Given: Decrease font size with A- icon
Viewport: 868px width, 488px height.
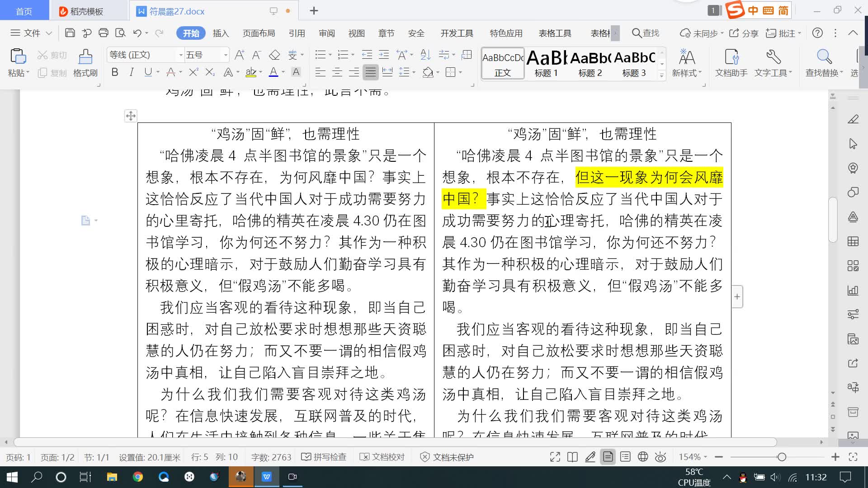Looking at the screenshot, I should click(256, 55).
